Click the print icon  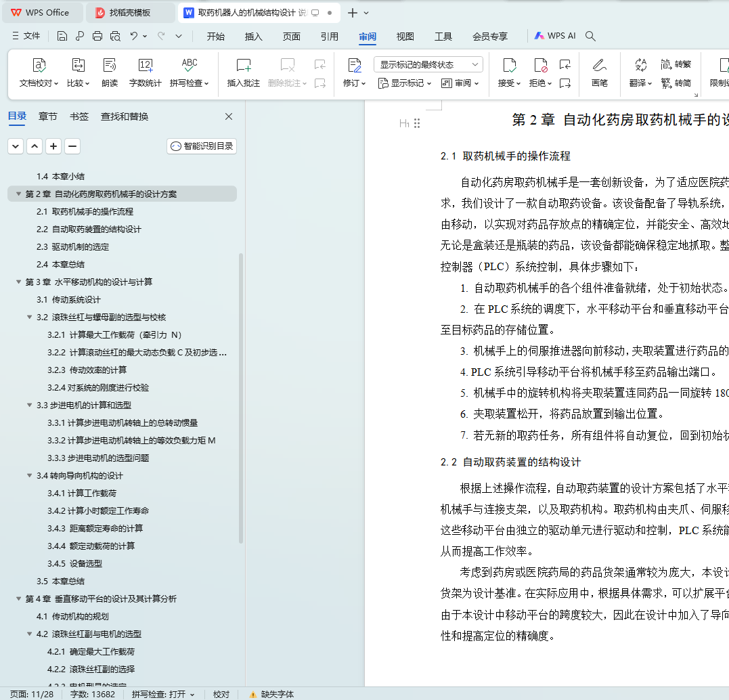[97, 37]
